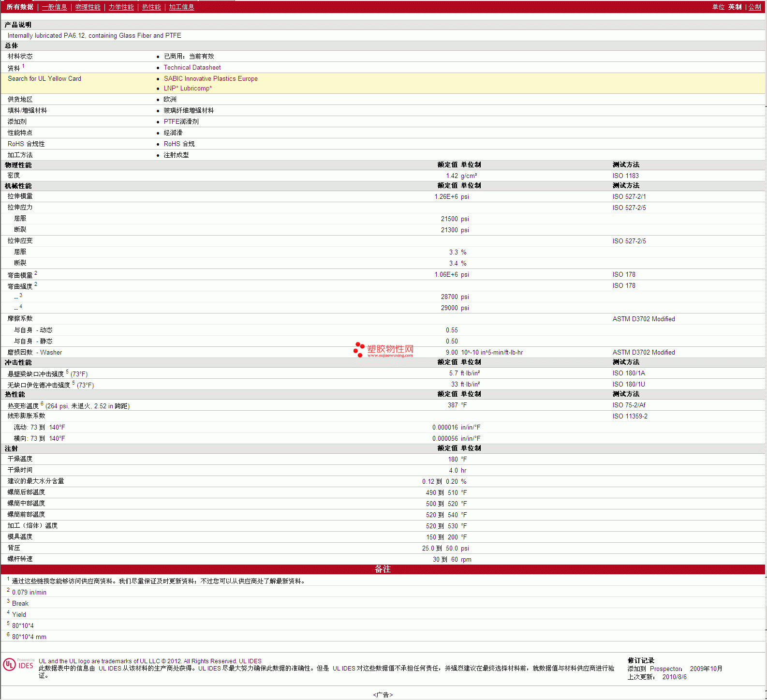Click tensile break stress value 21300
This screenshot has height=700, width=767.
[449, 230]
